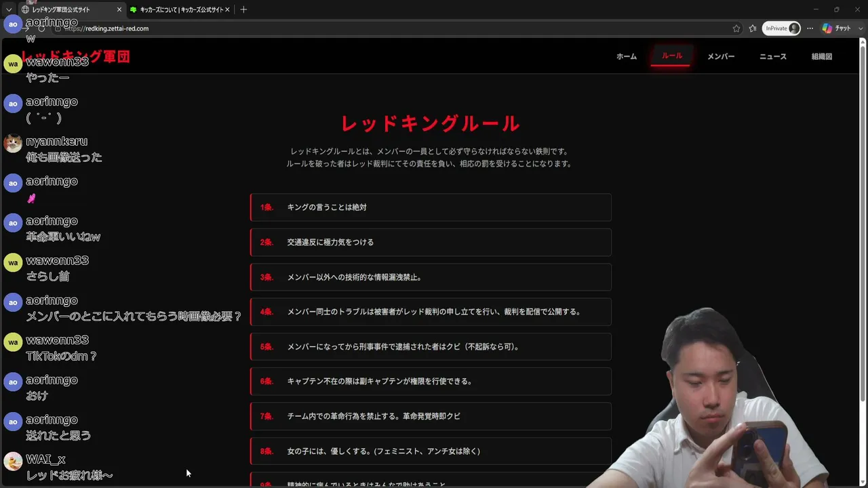Click nyannkeru's cat avatar in chat
868x488 pixels.
(x=13, y=143)
